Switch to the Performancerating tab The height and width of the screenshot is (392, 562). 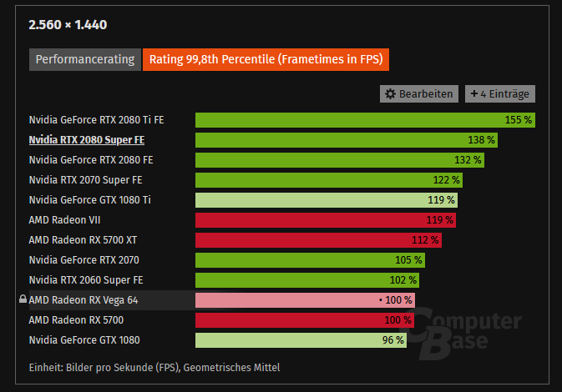point(85,59)
